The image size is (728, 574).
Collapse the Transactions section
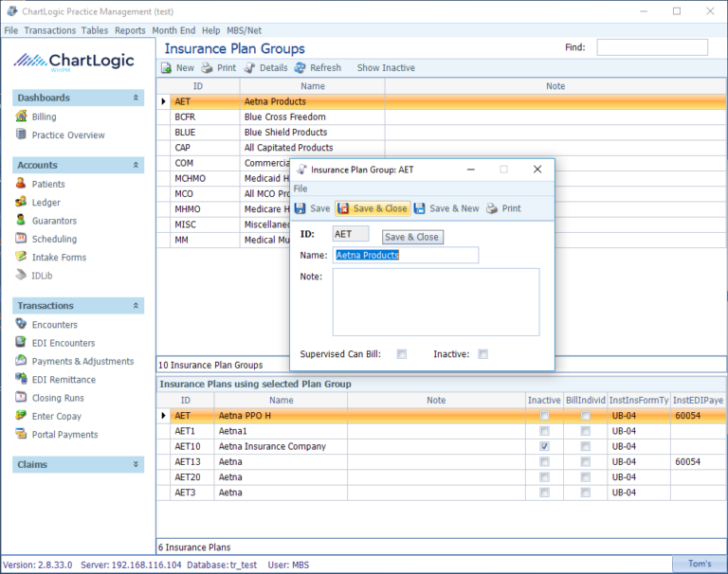(x=136, y=305)
